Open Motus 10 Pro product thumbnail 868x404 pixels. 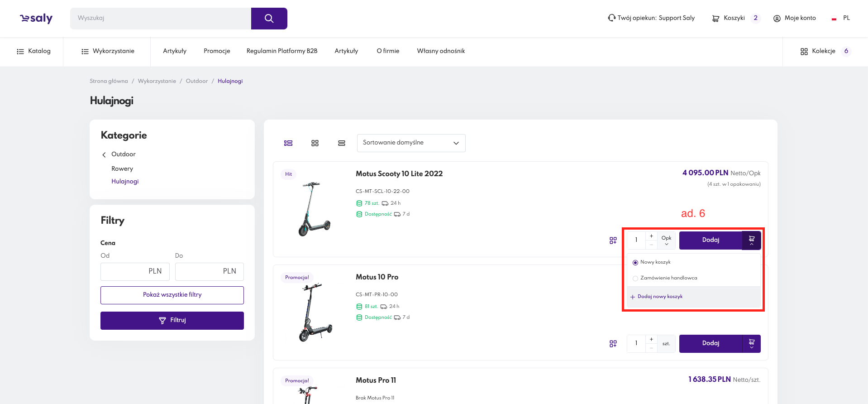point(315,313)
